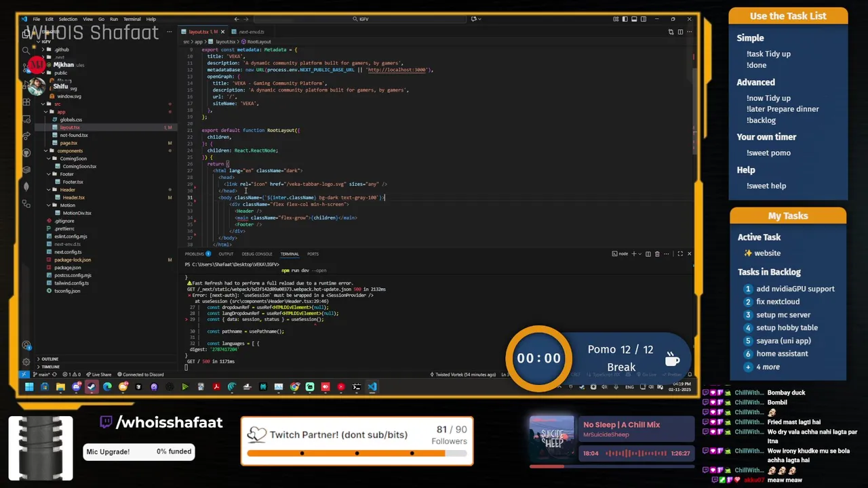Open the compare changes editor icon

point(671,32)
